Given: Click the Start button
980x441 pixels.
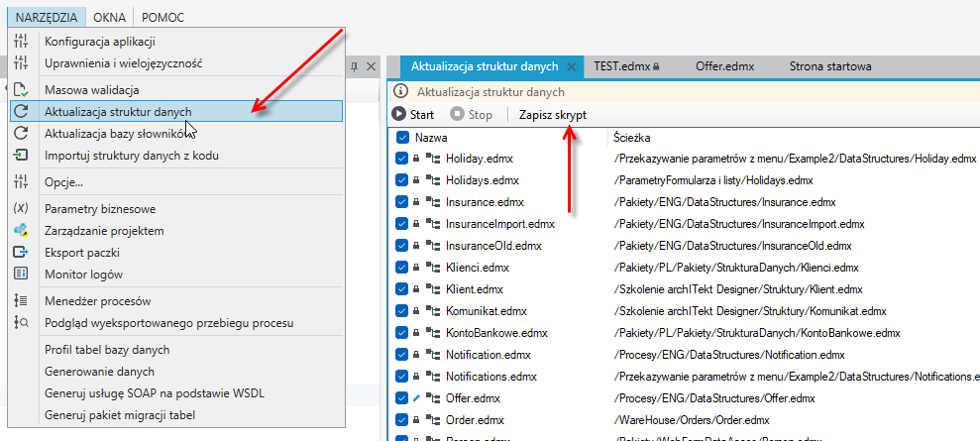Looking at the screenshot, I should tap(413, 115).
